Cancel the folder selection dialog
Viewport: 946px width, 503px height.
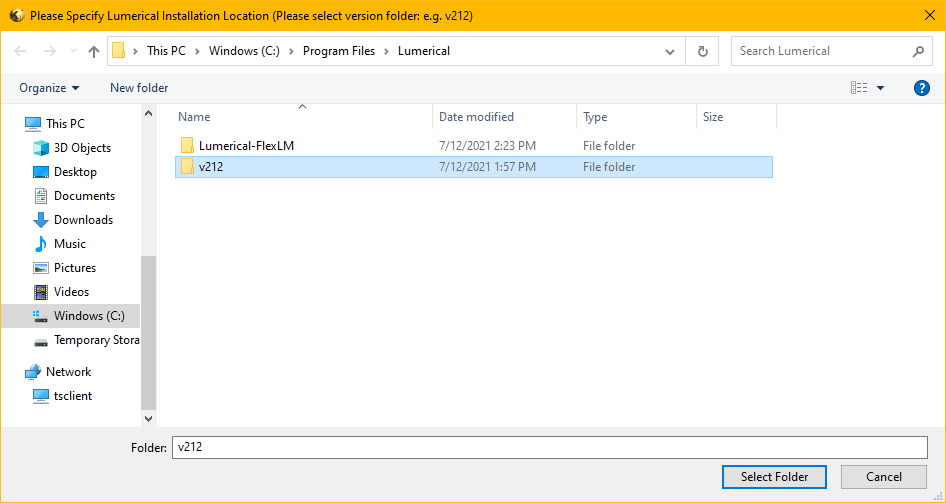(884, 477)
